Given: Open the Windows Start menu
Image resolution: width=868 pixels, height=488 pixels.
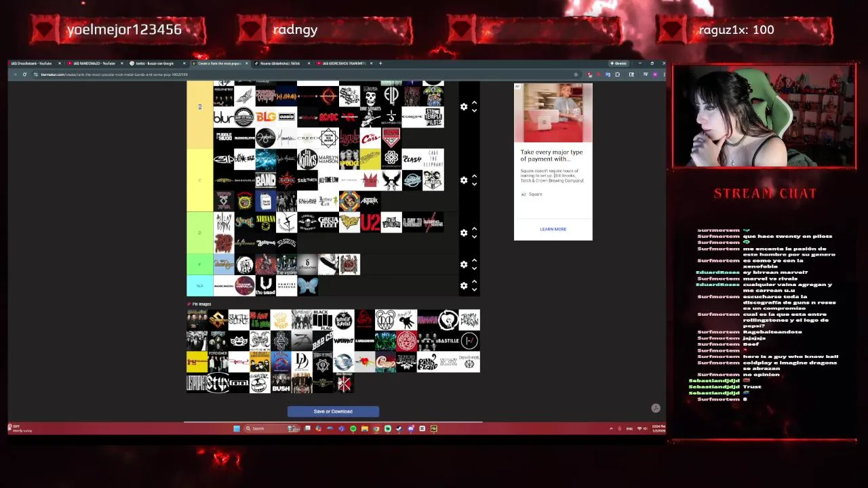Looking at the screenshot, I should click(236, 428).
